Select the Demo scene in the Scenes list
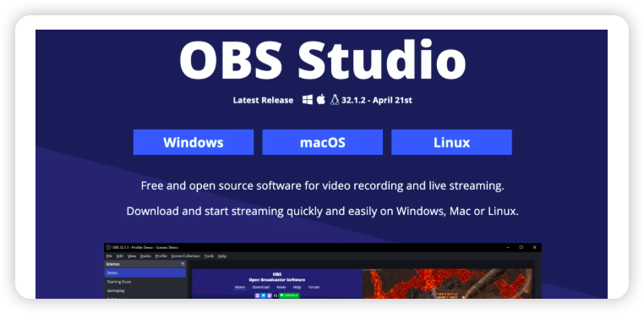The height and width of the screenshot is (314, 644). click(x=145, y=273)
